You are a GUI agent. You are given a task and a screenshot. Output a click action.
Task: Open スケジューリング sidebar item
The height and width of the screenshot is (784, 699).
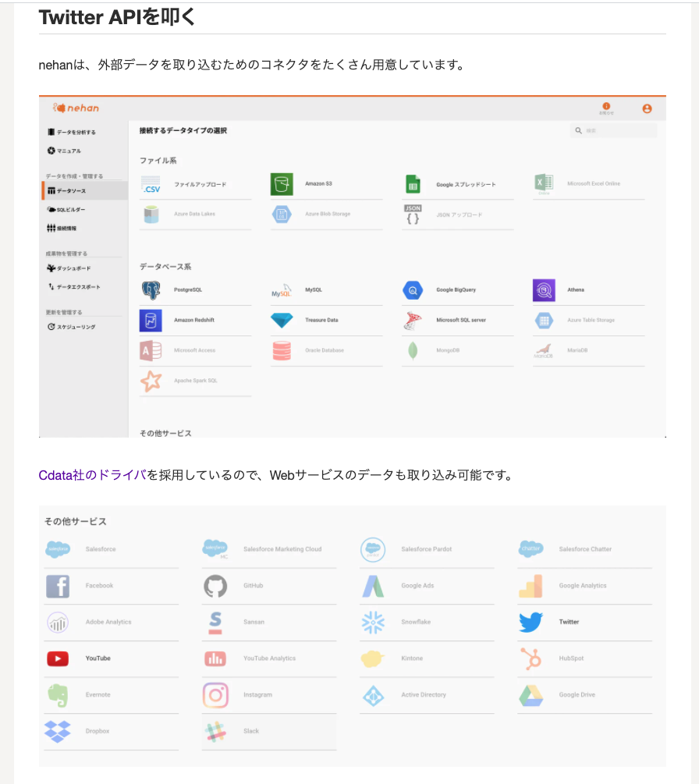tap(71, 327)
